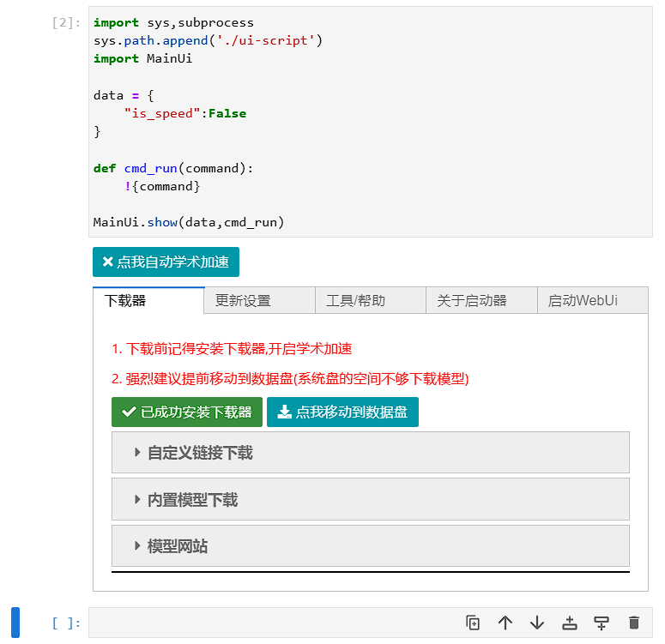The height and width of the screenshot is (644, 665).
Task: Delete the selected cell with trash icon
Action: point(634,623)
